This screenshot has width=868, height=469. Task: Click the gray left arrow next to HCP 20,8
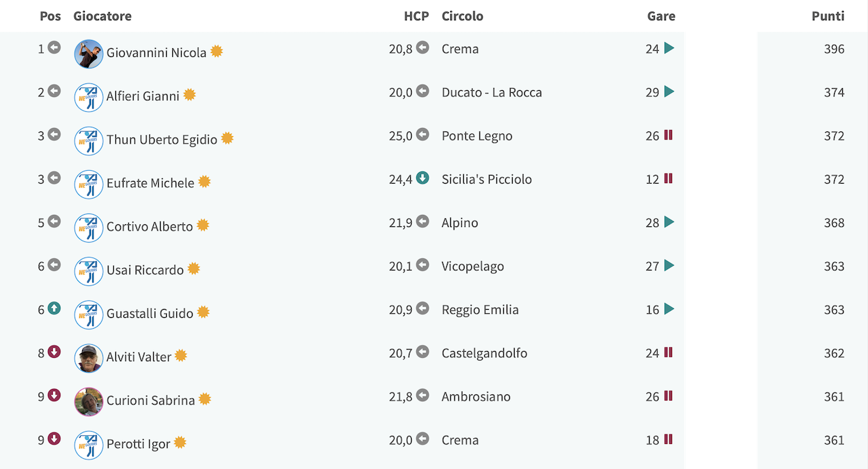[x=422, y=48]
